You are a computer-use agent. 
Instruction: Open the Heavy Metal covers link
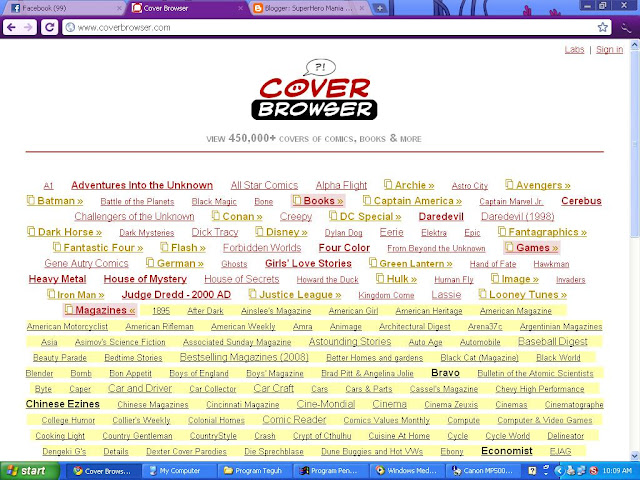57,279
